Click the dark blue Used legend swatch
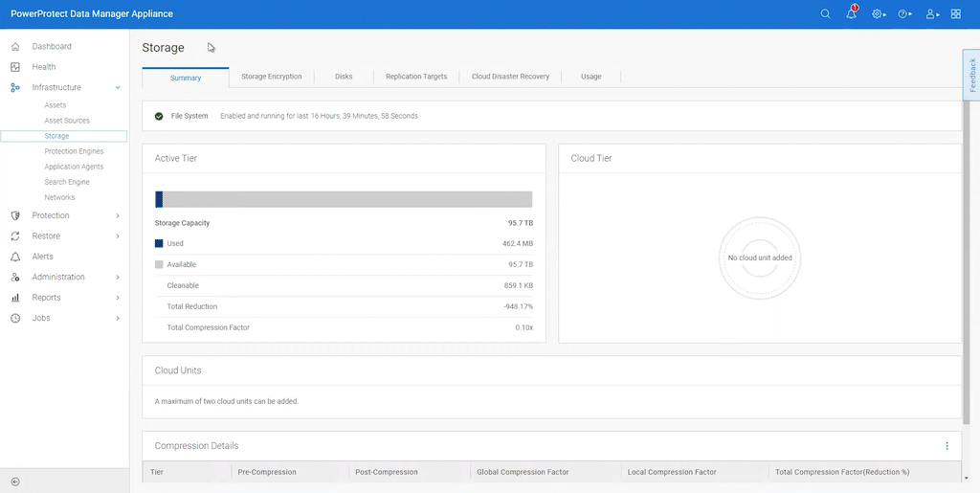The height and width of the screenshot is (493, 980). coord(159,244)
